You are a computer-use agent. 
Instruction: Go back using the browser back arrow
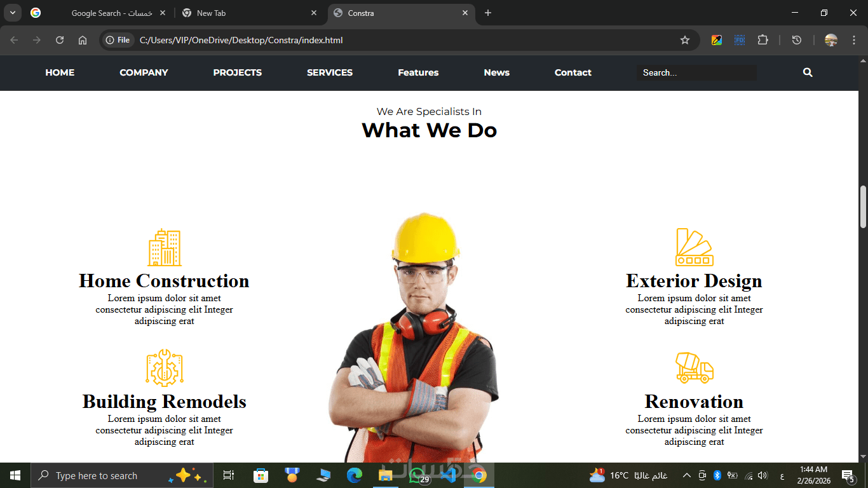coord(14,40)
